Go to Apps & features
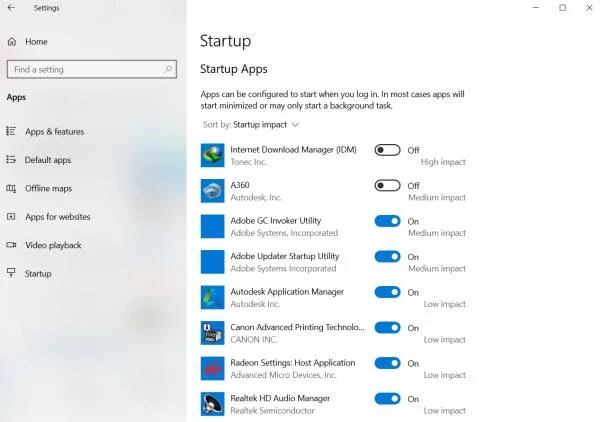The image size is (600, 422). [54, 132]
